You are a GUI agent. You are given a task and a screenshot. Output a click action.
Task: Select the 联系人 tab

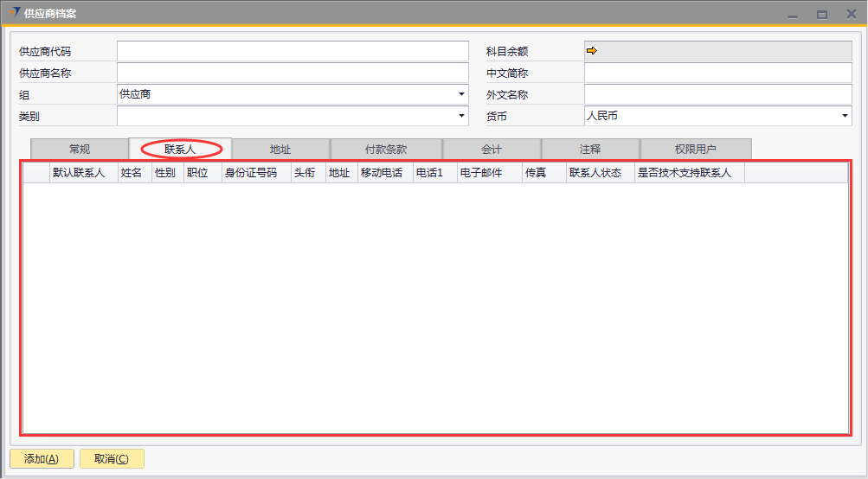point(180,150)
